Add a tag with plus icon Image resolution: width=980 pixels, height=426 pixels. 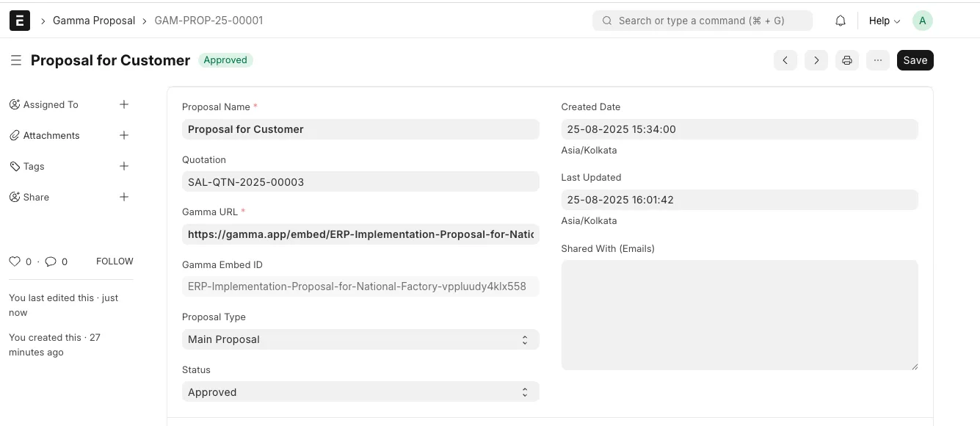tap(124, 166)
